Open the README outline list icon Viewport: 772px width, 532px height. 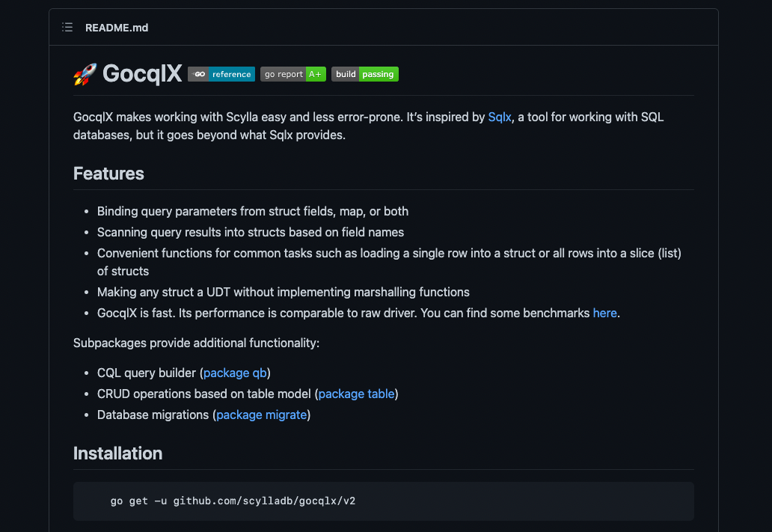click(x=67, y=27)
